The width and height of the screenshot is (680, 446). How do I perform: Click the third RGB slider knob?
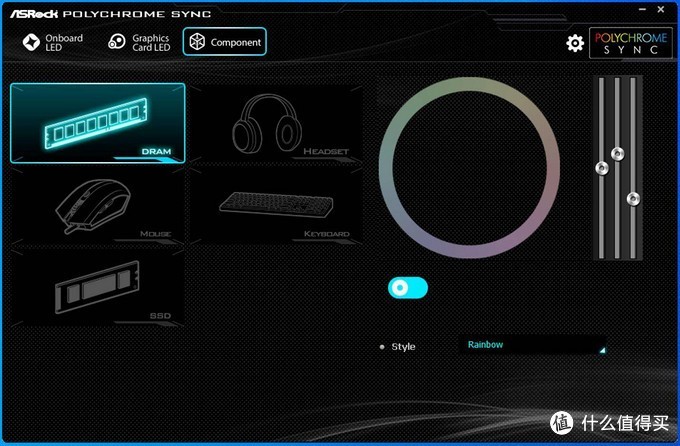point(633,199)
